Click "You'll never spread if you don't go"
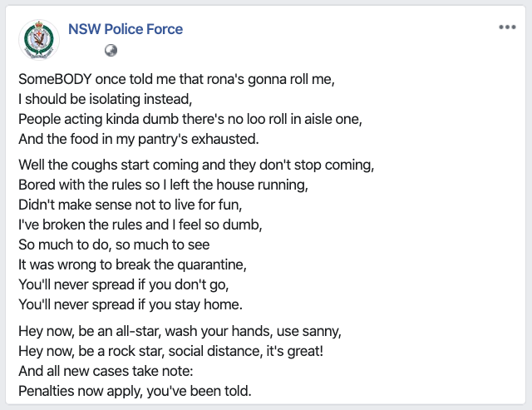The image size is (532, 410). coord(124,284)
